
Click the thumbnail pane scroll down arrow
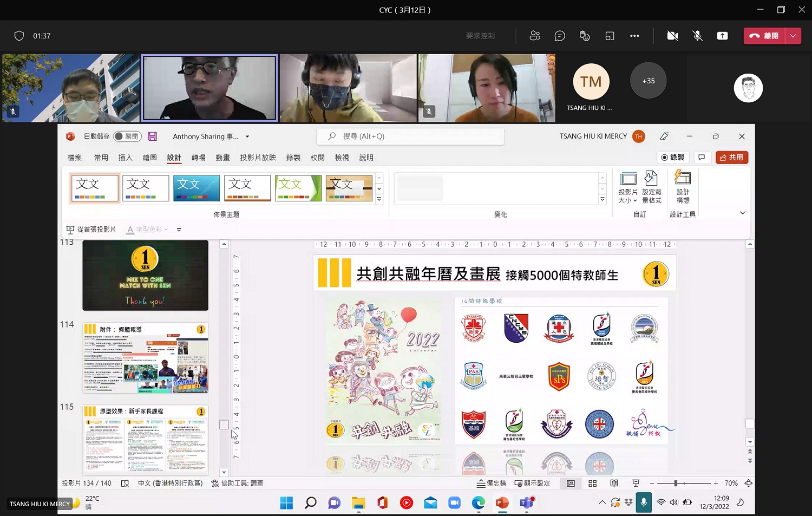click(x=224, y=472)
